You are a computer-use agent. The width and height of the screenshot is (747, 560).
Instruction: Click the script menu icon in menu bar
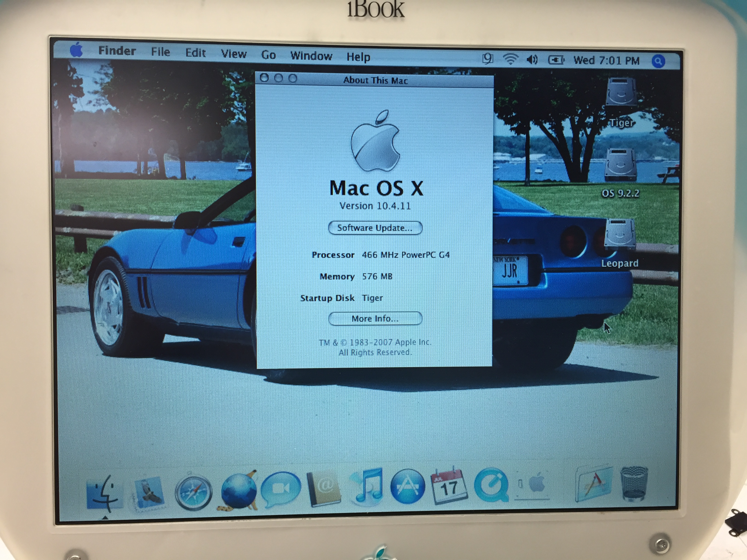(x=487, y=59)
